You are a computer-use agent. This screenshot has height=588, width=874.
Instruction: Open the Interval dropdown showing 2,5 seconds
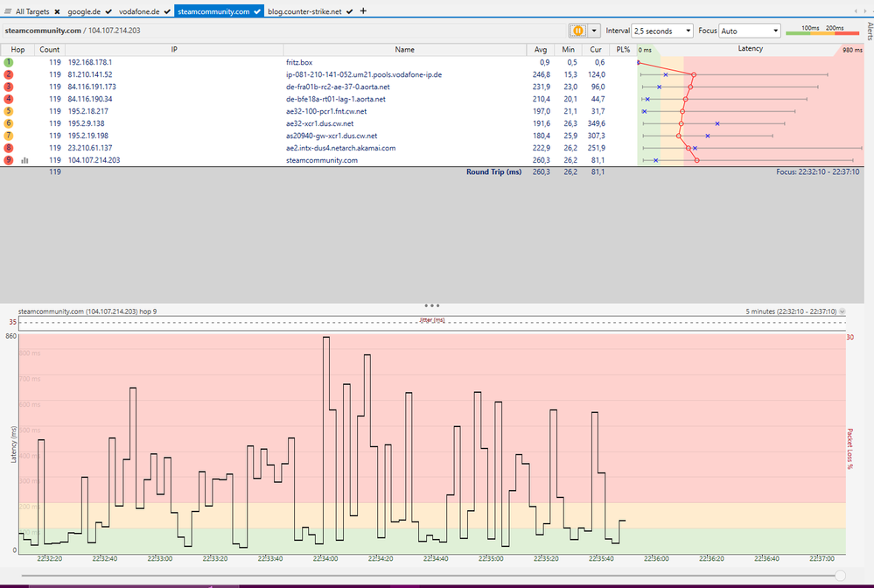coord(662,31)
